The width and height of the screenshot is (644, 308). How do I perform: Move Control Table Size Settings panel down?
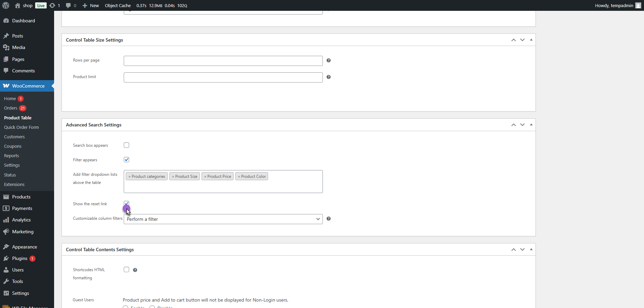(522, 40)
